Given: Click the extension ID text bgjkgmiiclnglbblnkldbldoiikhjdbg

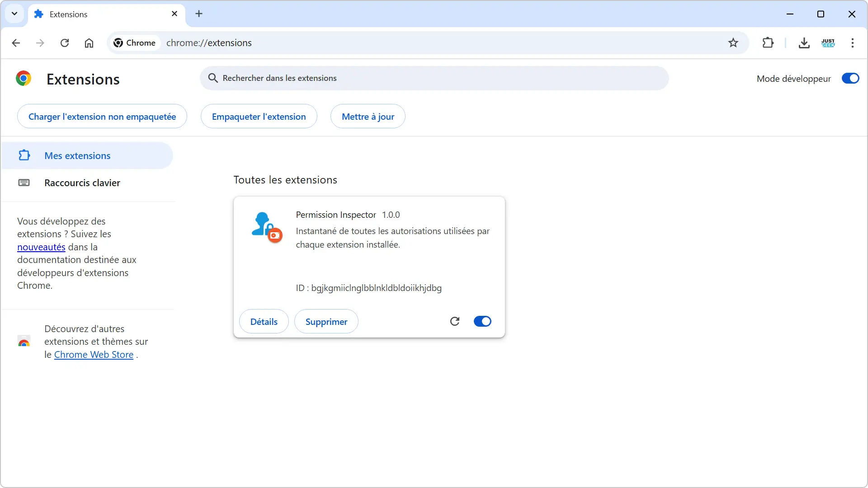Looking at the screenshot, I should 376,288.
